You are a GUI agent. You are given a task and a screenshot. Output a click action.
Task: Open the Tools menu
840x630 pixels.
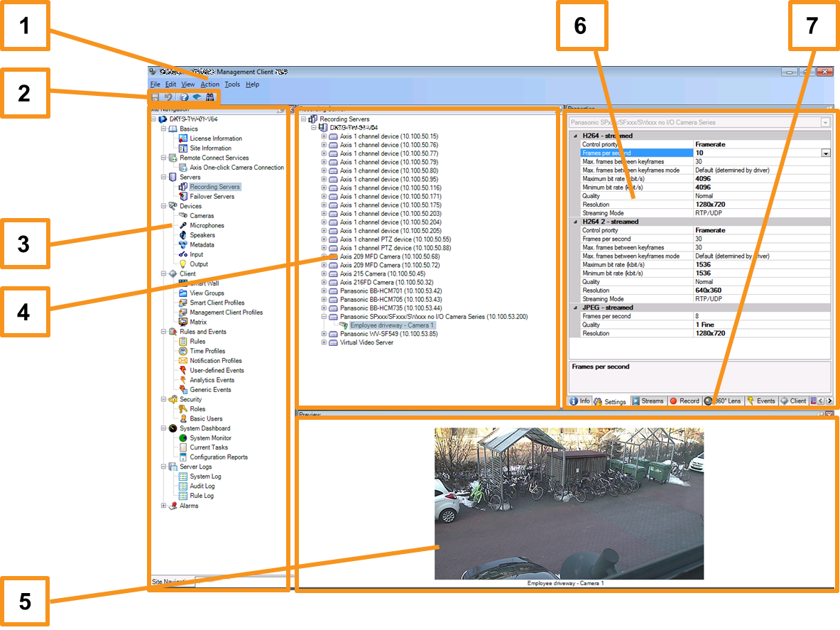click(x=232, y=85)
